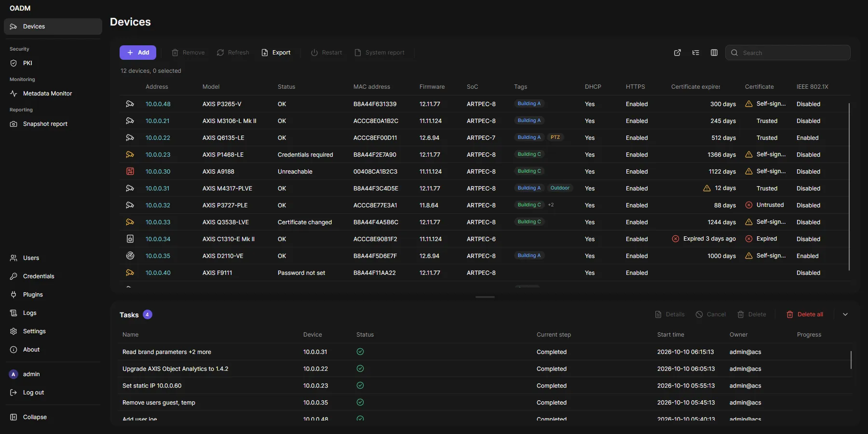Click Untrusted error icon on 10.0.0.32 row
Screen dimensions: 868x434
tap(749, 205)
